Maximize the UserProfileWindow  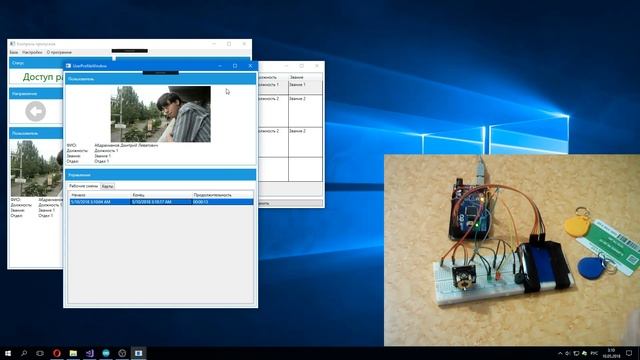click(x=235, y=66)
